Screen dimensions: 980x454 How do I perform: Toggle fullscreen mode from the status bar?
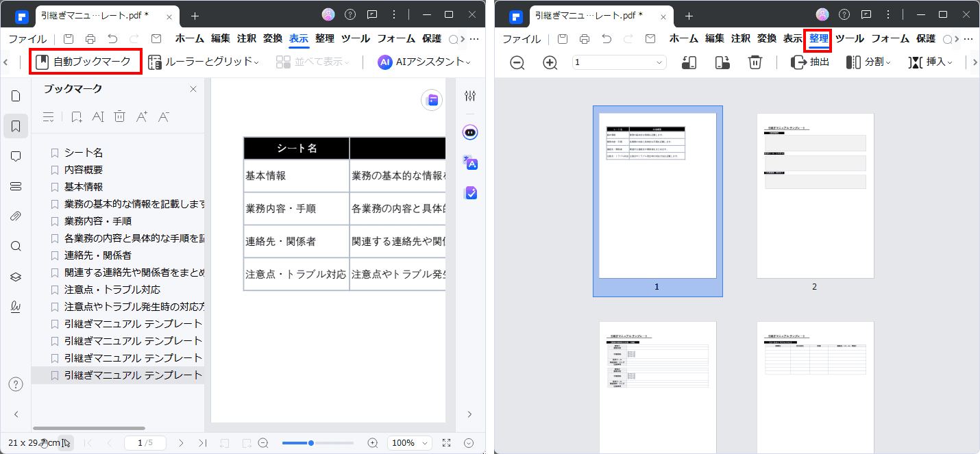[447, 443]
